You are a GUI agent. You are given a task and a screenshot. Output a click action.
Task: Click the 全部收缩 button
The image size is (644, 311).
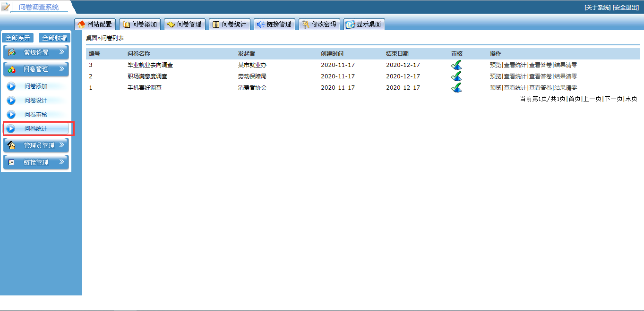tap(54, 38)
